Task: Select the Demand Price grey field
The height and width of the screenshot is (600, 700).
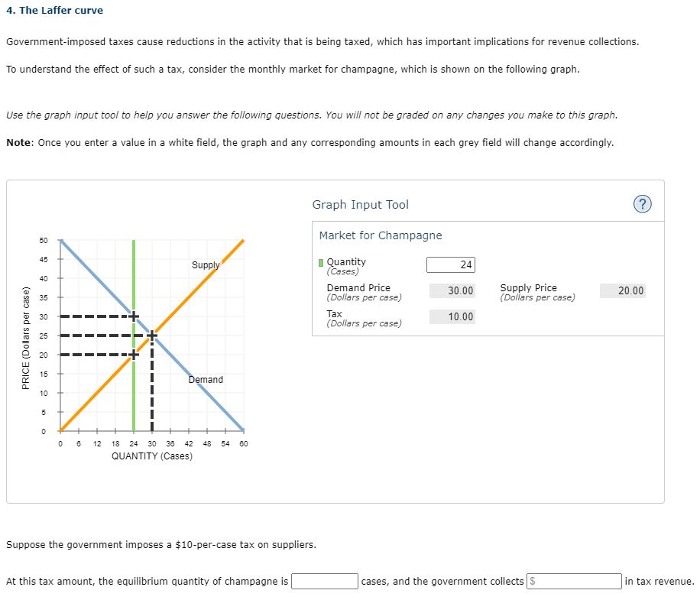Action: [453, 290]
